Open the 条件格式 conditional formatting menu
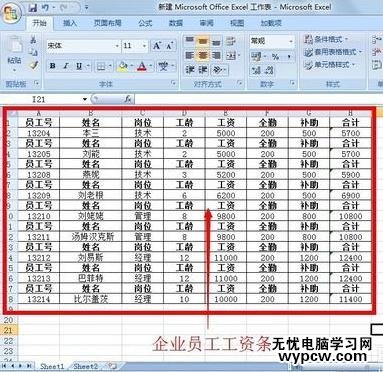This screenshot has height=372, width=383. click(326, 39)
